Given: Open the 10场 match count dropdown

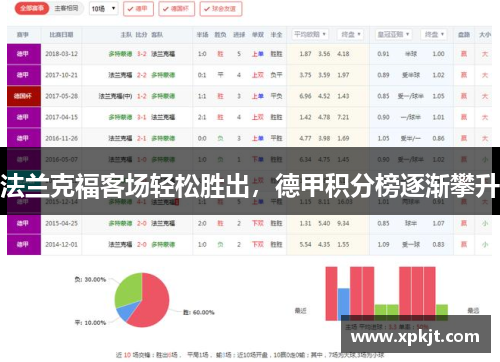Looking at the screenshot, I should (103, 9).
